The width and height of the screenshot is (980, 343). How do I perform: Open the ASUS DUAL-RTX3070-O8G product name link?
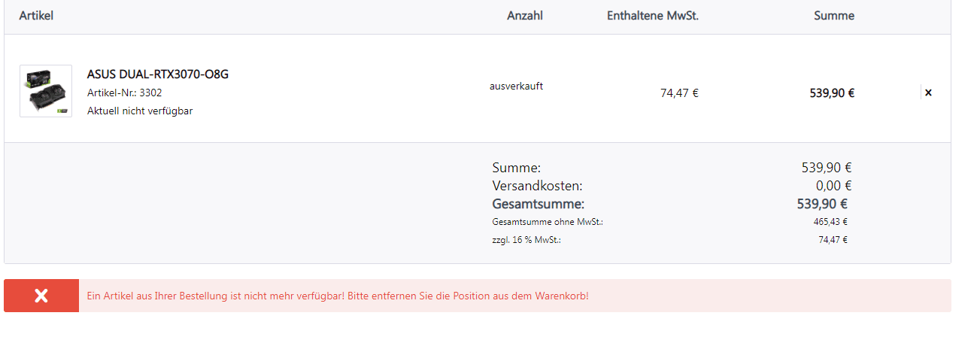point(158,74)
